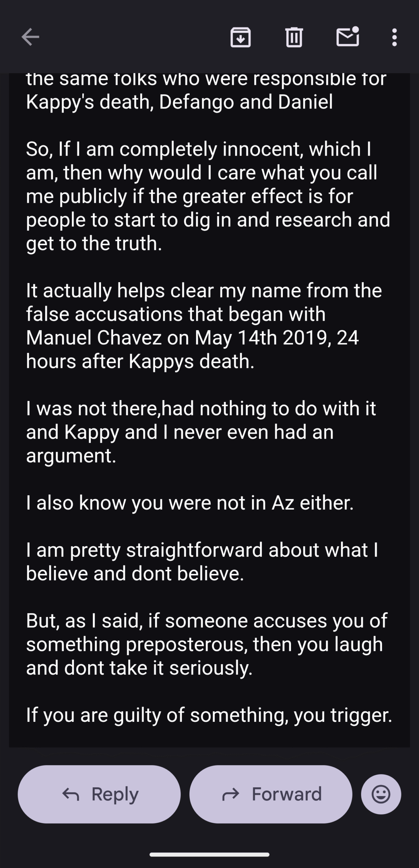Tap the Reply button
The image size is (419, 868).
coord(99,794)
